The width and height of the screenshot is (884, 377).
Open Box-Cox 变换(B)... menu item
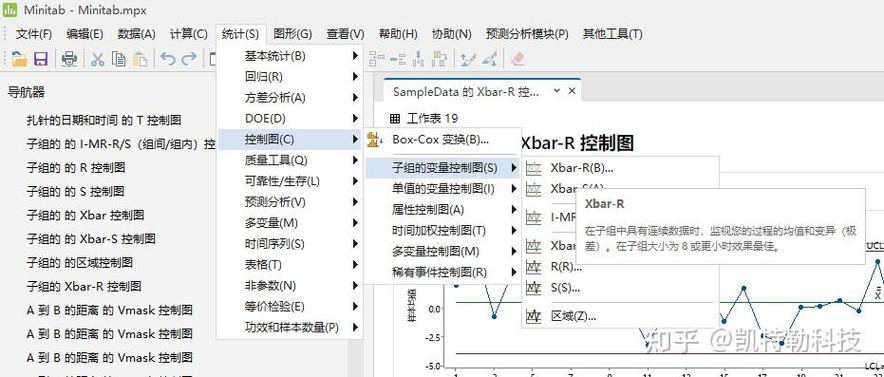click(x=441, y=139)
